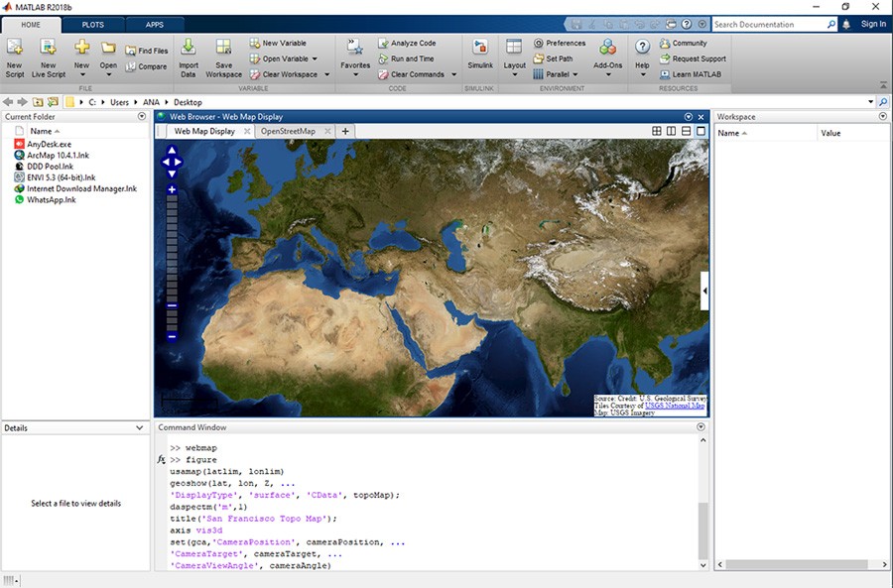
Task: Expand the map layer panel arrow
Action: point(705,291)
